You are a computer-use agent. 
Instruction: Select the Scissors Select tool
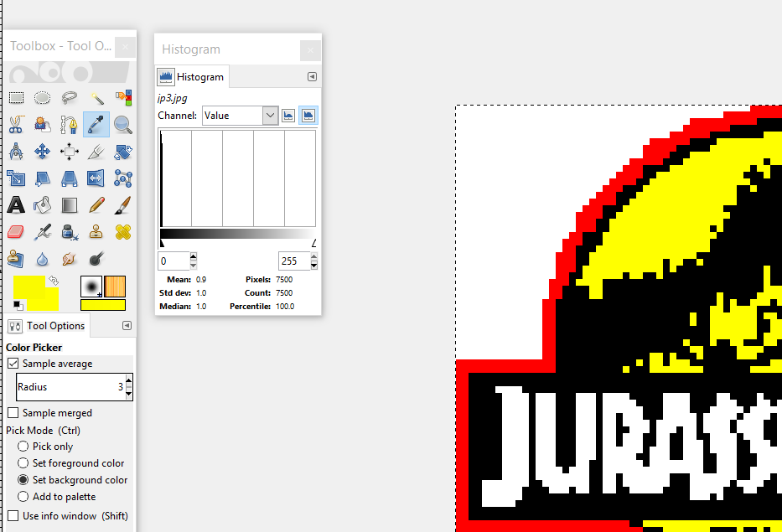[x=16, y=124]
